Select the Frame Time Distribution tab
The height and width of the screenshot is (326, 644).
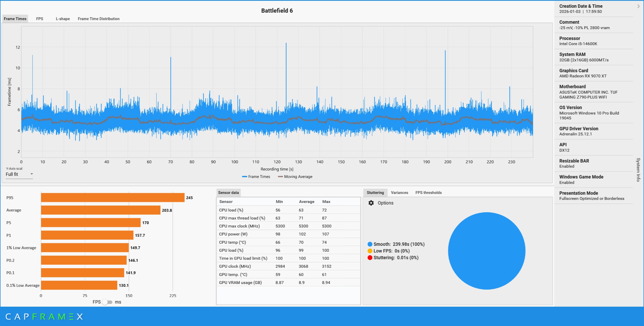(x=99, y=19)
